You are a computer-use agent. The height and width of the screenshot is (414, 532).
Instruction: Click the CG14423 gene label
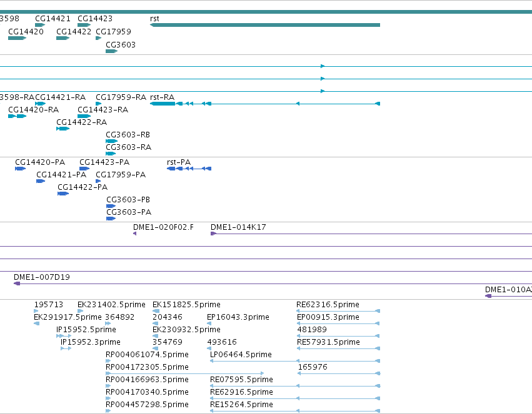[x=95, y=19]
